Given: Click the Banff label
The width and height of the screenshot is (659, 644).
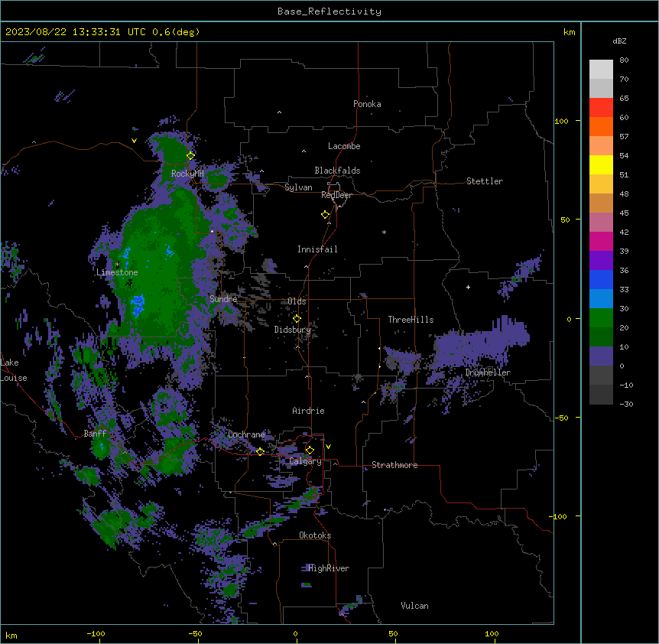Looking at the screenshot, I should point(95,434).
